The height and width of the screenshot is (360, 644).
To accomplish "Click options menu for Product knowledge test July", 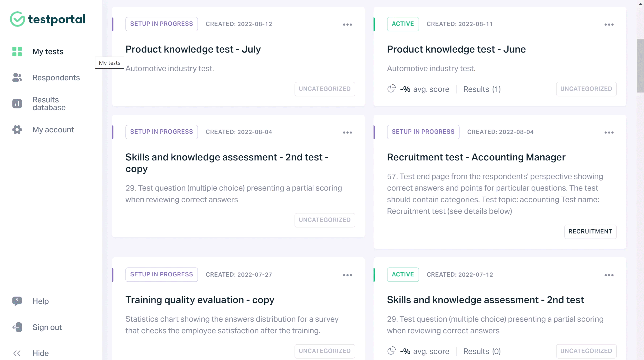I will point(348,24).
